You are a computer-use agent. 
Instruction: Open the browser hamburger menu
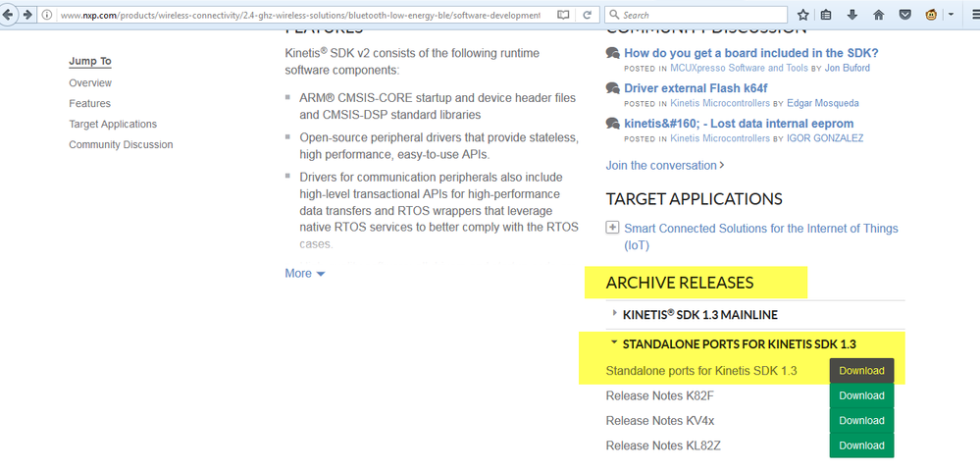[974, 15]
